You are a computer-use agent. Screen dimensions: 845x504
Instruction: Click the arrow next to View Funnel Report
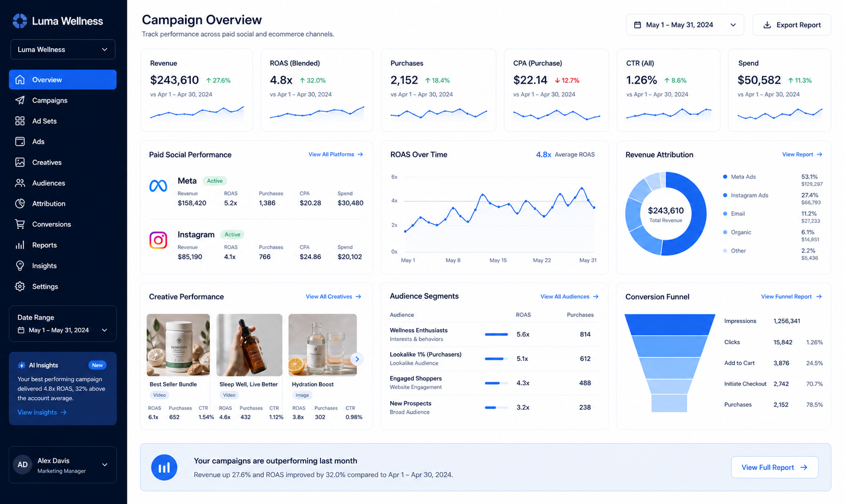[x=819, y=296]
